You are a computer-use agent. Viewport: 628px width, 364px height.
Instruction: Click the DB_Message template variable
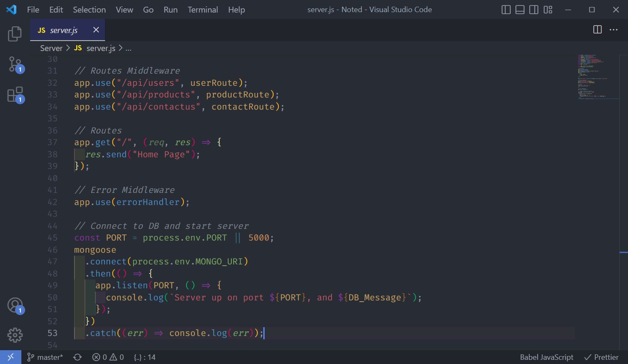(375, 297)
